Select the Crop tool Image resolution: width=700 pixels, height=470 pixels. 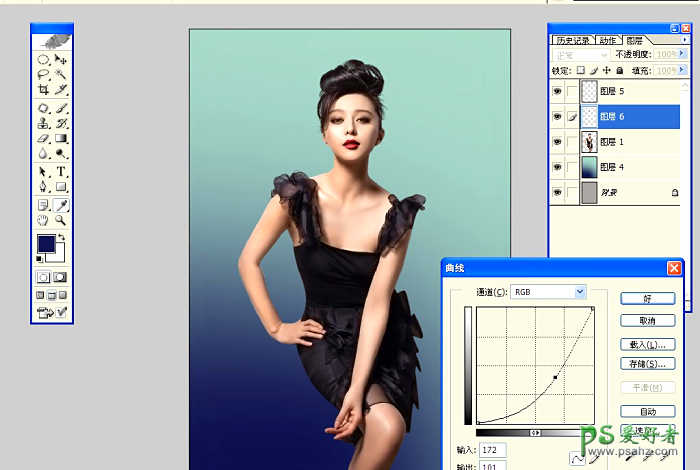(43, 90)
